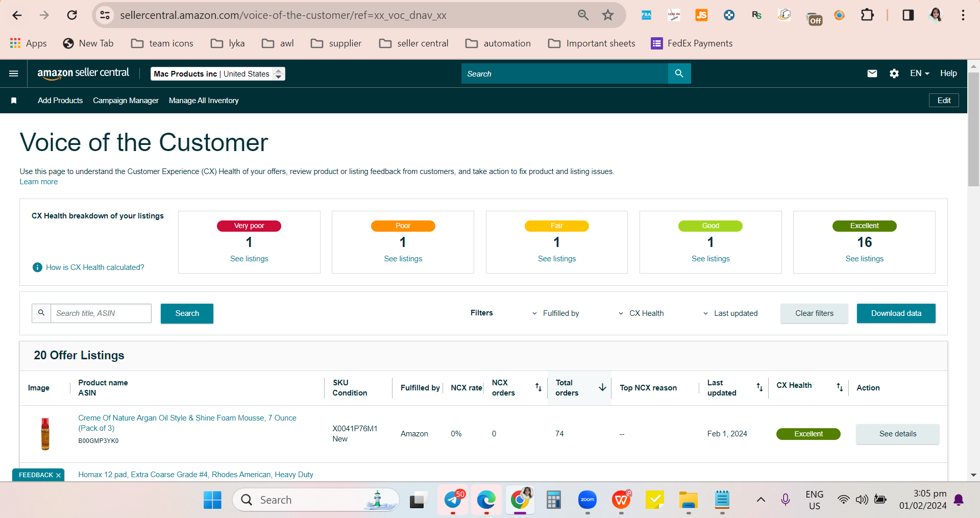Open the Help menu item
This screenshot has width=980, height=518.
coord(948,73)
